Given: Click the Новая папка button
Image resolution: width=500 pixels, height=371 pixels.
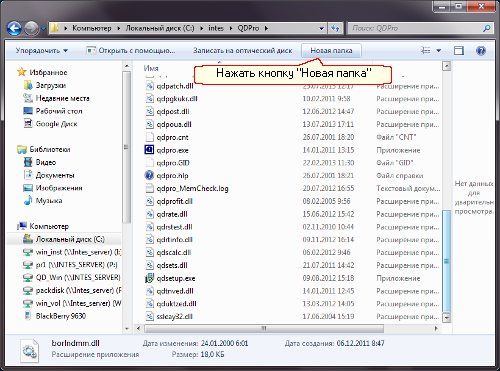Looking at the screenshot, I should (x=331, y=51).
